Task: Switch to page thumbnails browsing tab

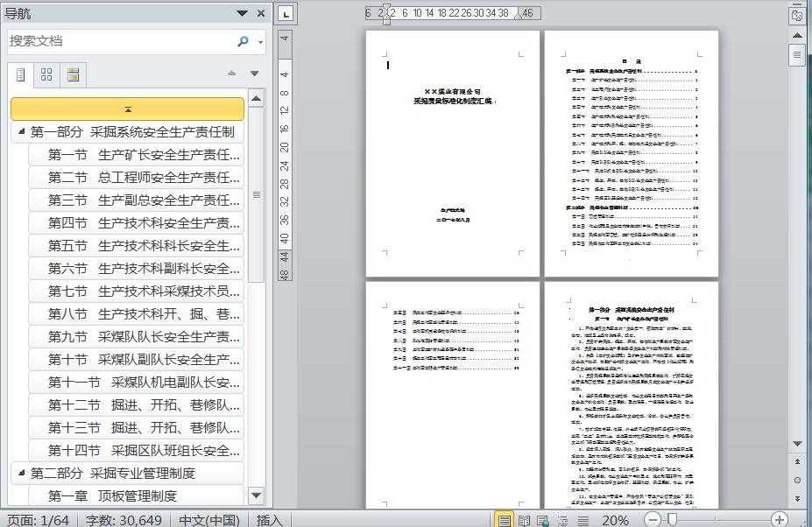Action: click(46, 74)
